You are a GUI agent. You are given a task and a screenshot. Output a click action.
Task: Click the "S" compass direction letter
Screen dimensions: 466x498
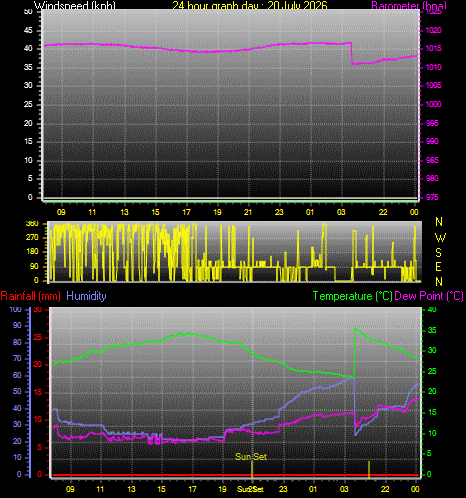(439, 253)
